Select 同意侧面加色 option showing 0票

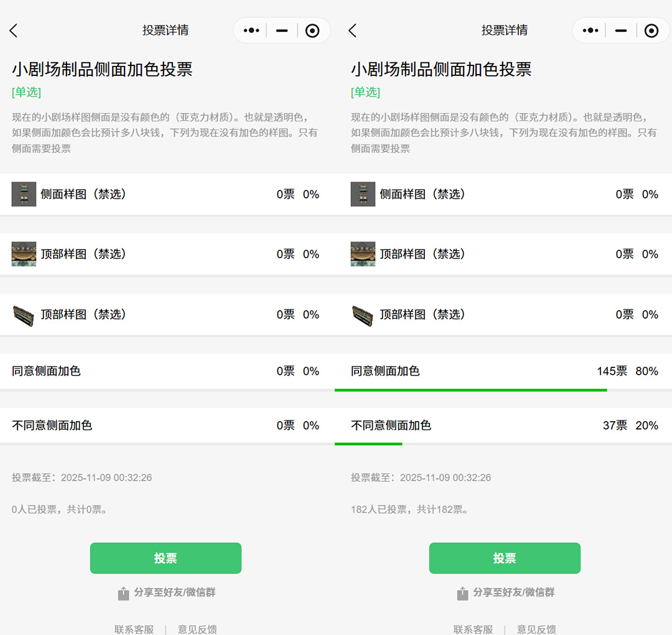pos(46,371)
